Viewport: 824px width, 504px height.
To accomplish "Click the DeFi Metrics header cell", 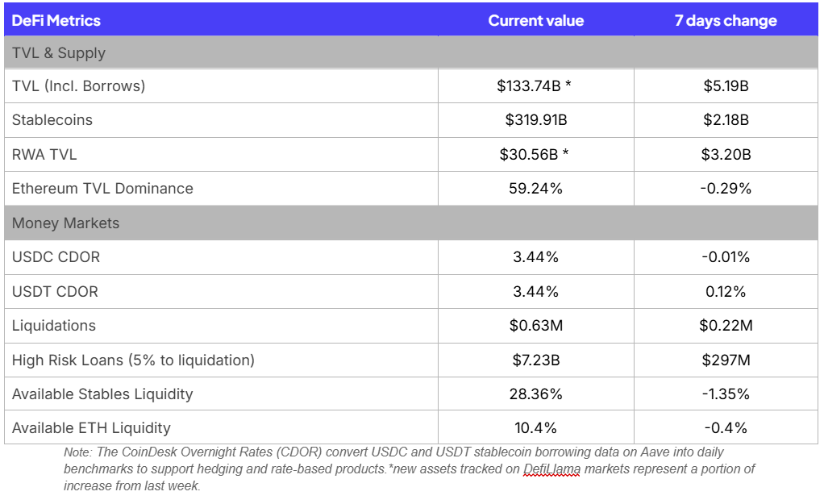I will (x=221, y=20).
